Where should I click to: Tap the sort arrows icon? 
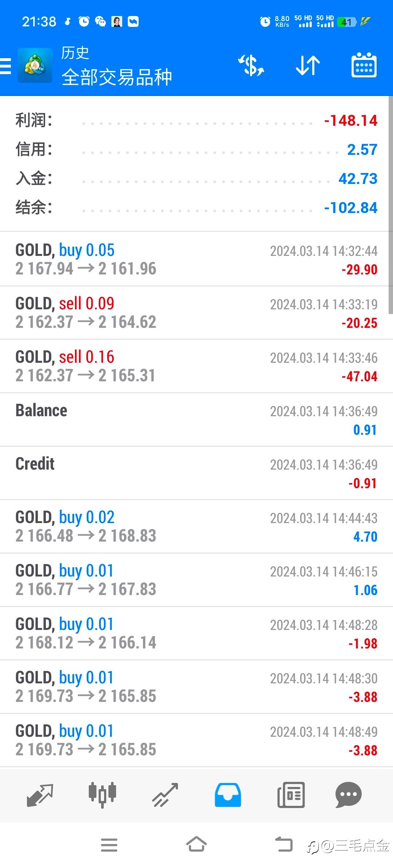click(307, 66)
